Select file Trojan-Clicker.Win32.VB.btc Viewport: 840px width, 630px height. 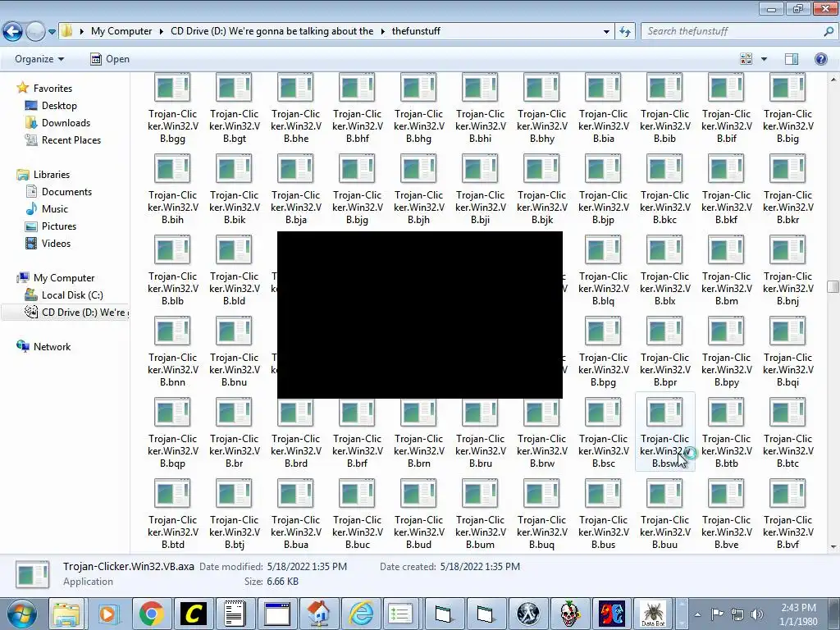tap(787, 433)
